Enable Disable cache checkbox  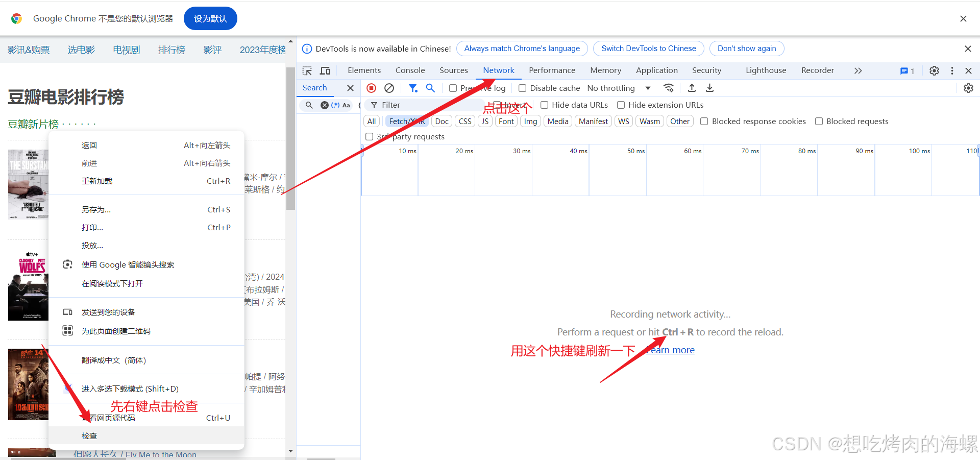click(x=522, y=88)
